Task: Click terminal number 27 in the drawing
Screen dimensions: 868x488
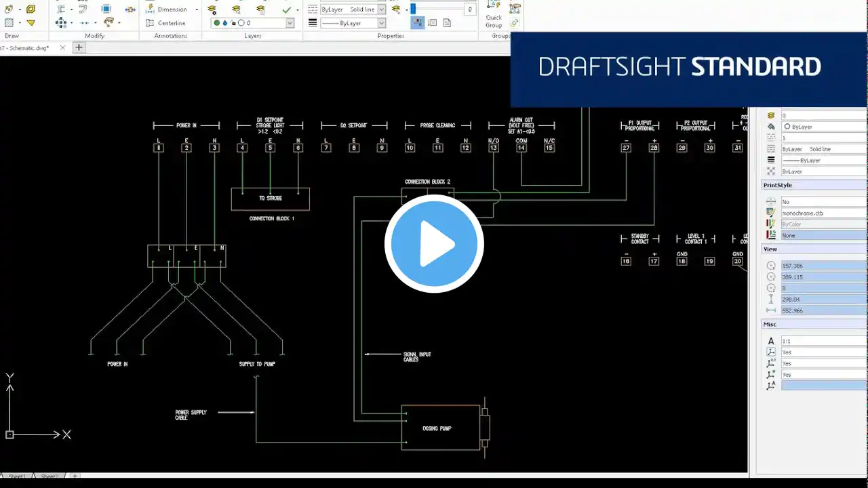Action: pos(626,148)
